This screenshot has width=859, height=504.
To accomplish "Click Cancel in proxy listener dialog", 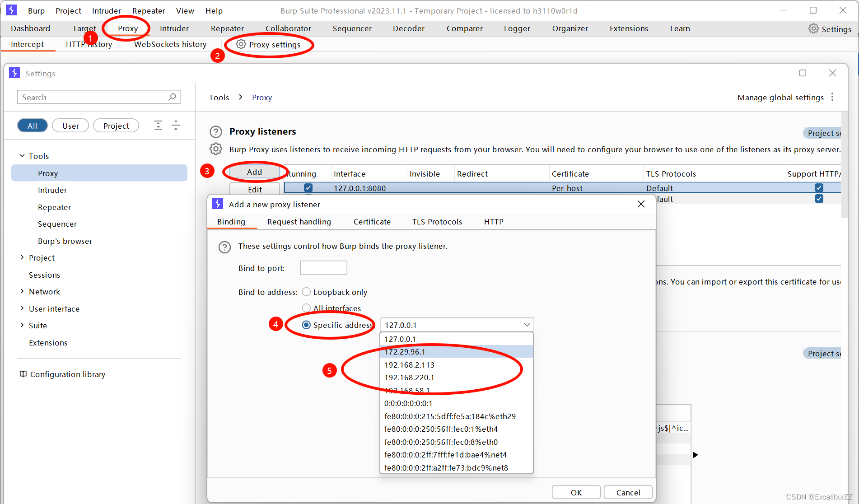I will click(628, 492).
